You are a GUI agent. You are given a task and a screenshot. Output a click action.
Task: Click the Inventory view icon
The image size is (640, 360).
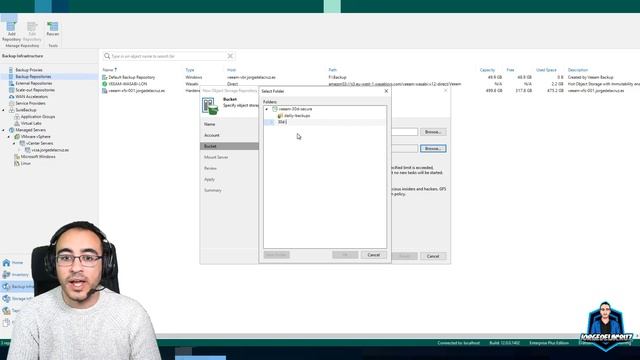pos(6,275)
